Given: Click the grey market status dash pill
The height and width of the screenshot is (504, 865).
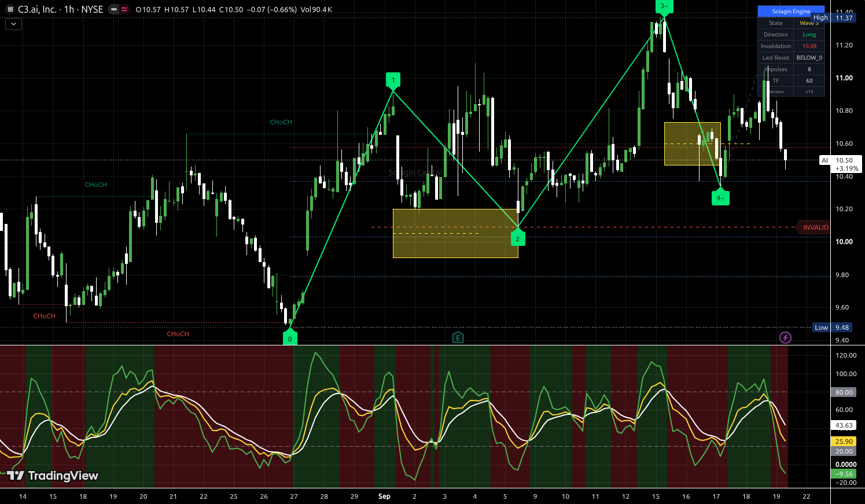Looking at the screenshot, I should click(x=113, y=9).
